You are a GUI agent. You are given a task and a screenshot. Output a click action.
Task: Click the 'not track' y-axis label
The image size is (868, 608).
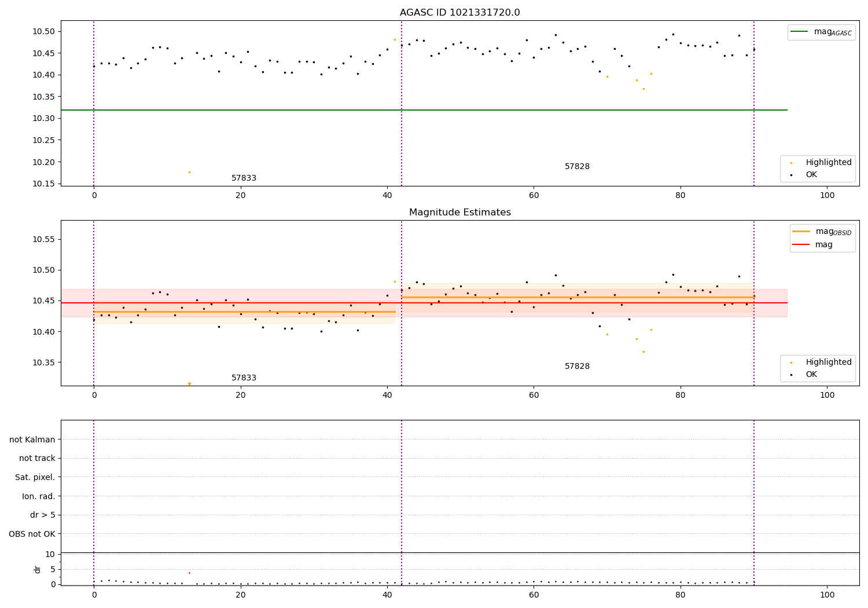(x=37, y=459)
